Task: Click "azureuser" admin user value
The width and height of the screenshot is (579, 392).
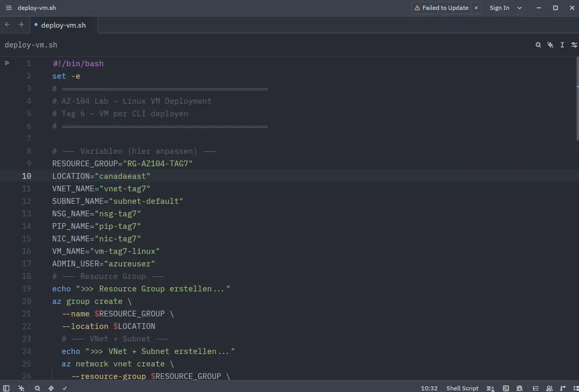Action: tap(129, 264)
